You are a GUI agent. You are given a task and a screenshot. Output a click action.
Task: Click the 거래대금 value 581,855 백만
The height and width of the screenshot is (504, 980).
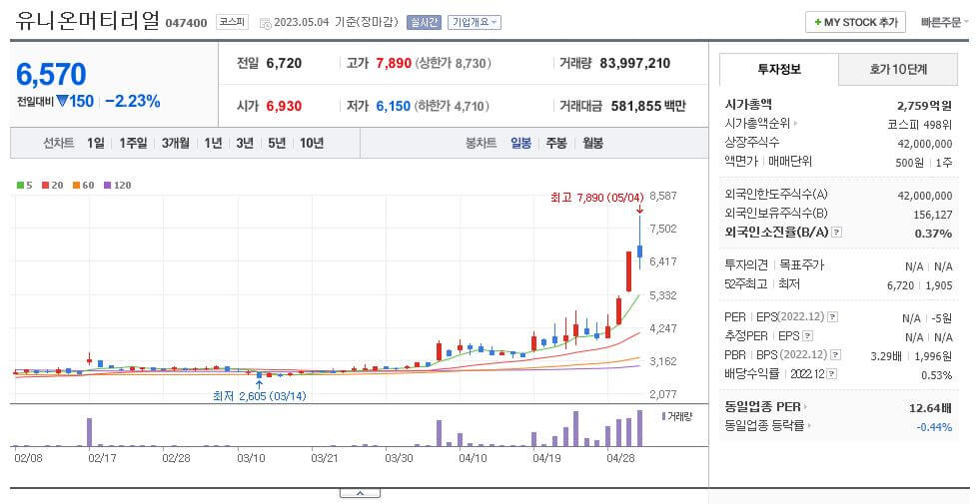(x=648, y=106)
